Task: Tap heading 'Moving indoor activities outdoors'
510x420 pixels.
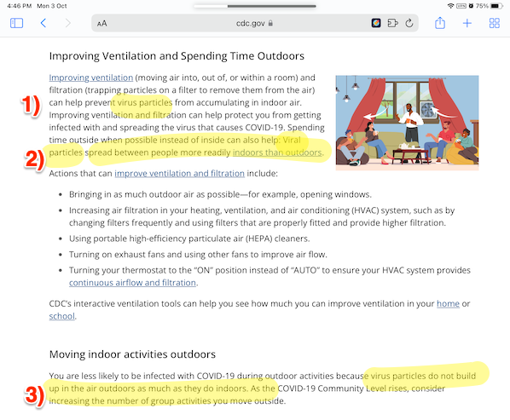Action: coord(132,354)
